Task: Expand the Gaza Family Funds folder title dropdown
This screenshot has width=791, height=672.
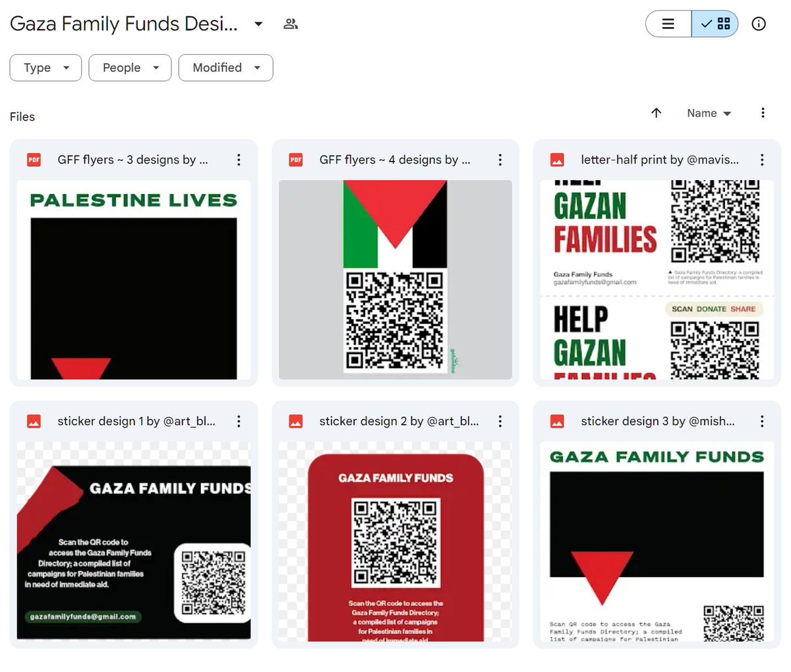Action: pos(259,24)
